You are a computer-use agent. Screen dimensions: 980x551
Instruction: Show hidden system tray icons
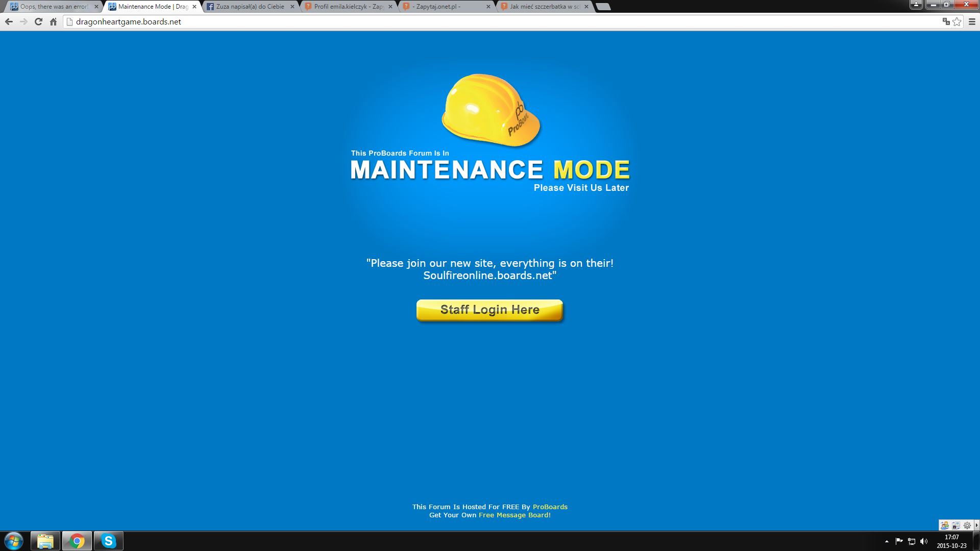click(x=887, y=541)
